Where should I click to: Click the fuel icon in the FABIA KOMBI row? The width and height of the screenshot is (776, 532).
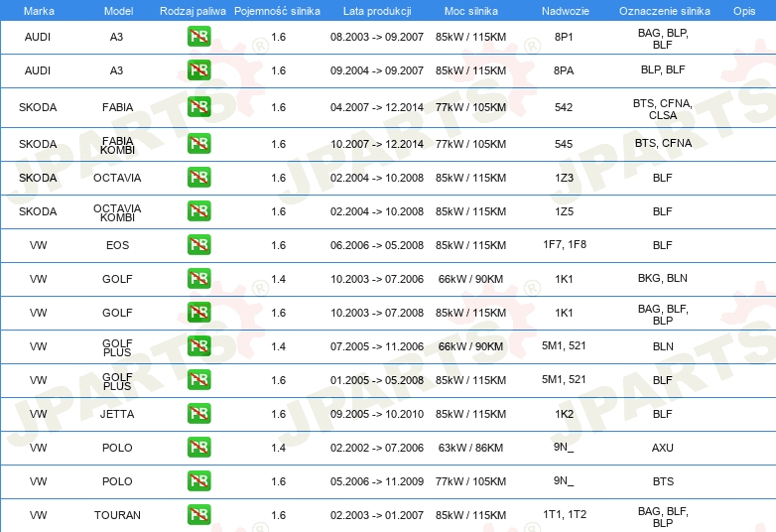click(198, 144)
